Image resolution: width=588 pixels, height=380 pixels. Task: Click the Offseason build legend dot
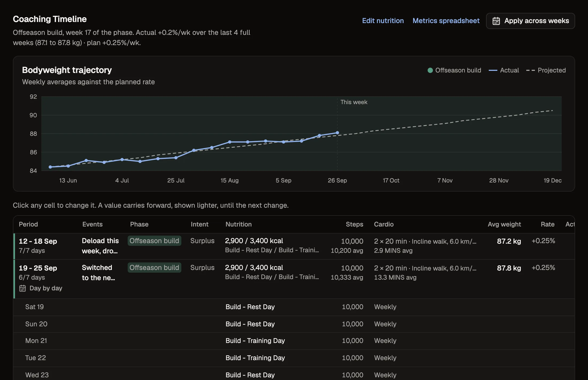point(430,70)
